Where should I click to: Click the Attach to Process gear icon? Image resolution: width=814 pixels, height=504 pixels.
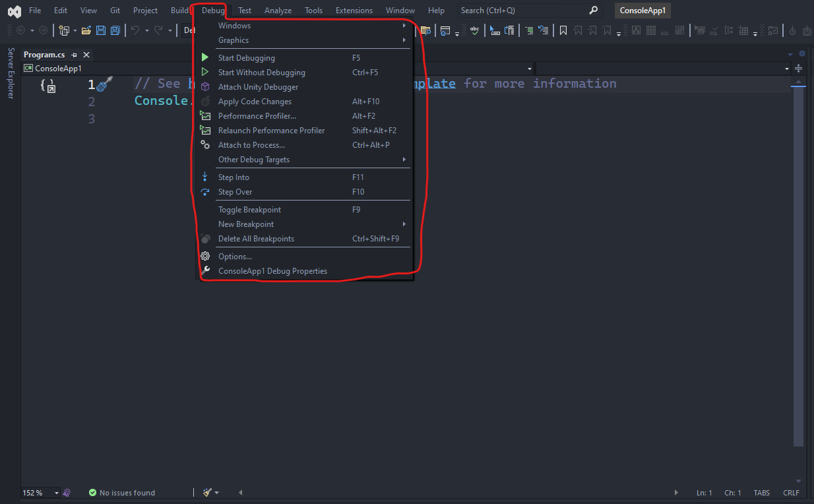[x=205, y=145]
